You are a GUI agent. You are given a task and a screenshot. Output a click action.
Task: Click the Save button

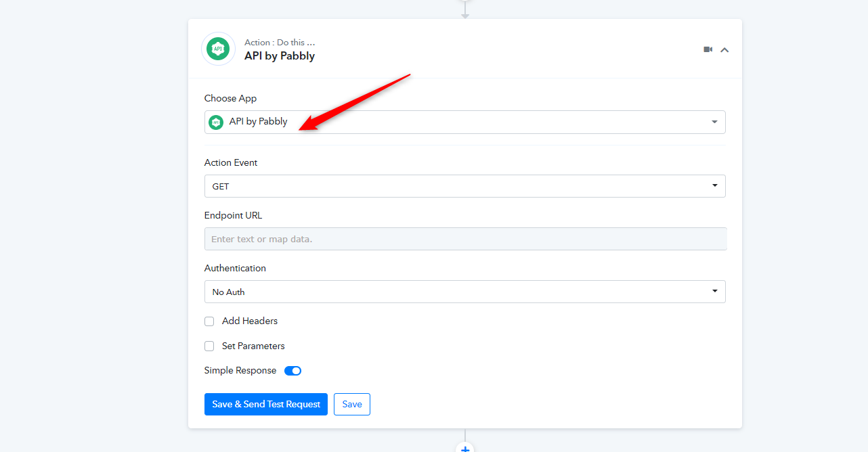click(352, 404)
